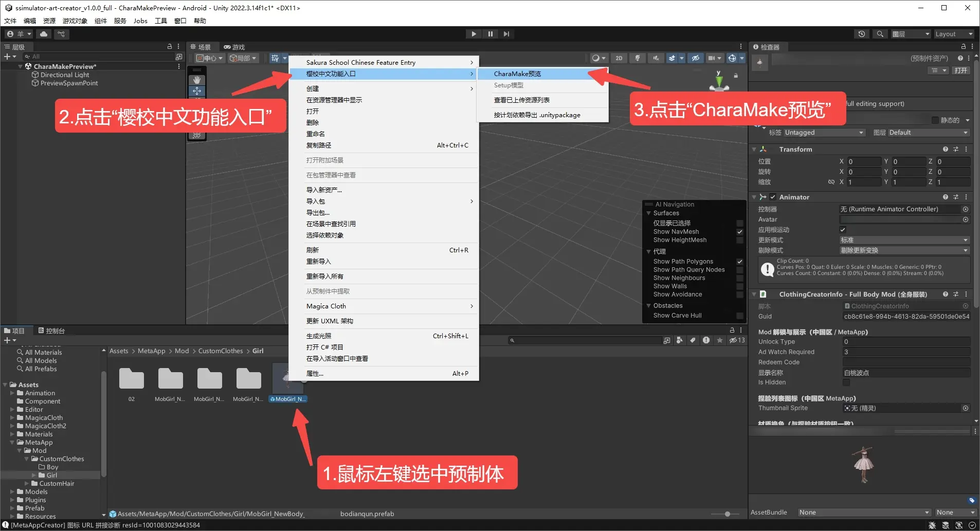Expand the Animation folder in Assets tree
The image size is (980, 531).
coord(12,393)
